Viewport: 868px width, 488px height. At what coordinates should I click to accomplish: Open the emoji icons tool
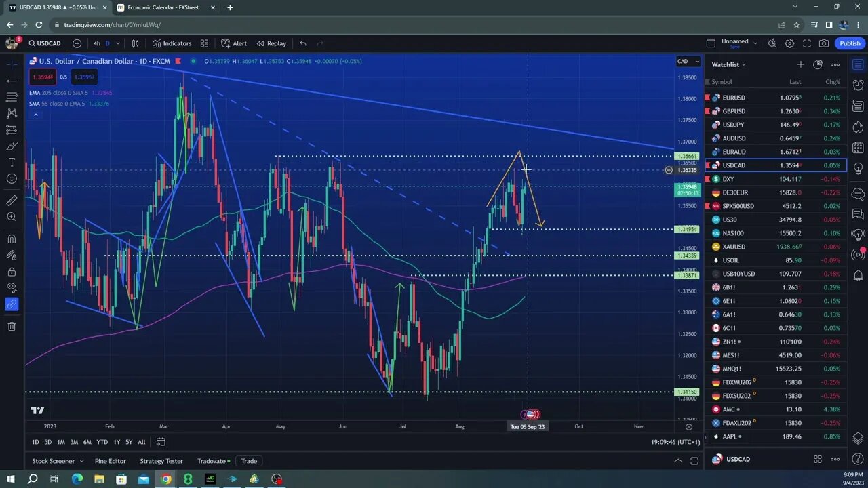[x=12, y=178]
